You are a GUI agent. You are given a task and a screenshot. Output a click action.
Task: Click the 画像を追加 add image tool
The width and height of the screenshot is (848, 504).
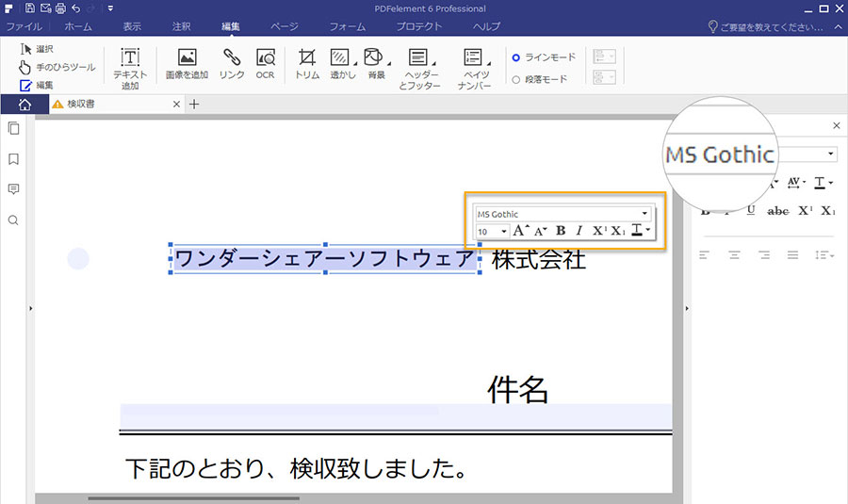point(187,64)
